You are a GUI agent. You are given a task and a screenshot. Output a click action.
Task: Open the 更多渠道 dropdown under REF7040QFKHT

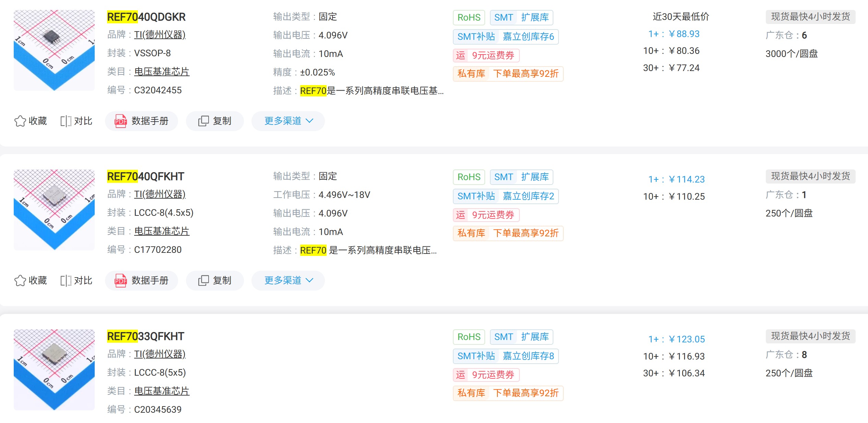coord(288,280)
